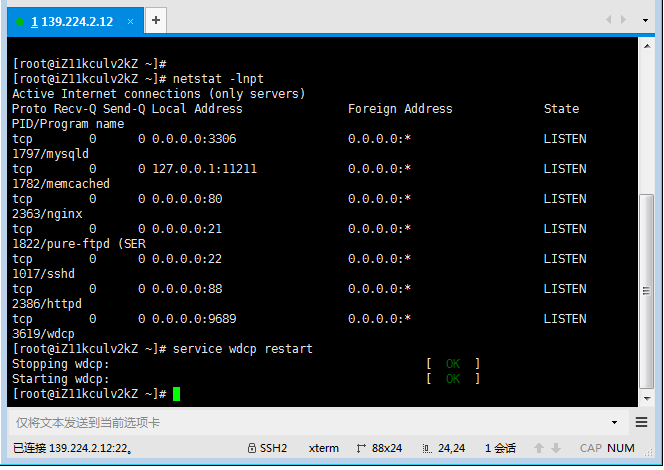Click the 2363/nginx process line
Image resolution: width=664 pixels, height=470 pixels.
pyautogui.click(x=47, y=214)
